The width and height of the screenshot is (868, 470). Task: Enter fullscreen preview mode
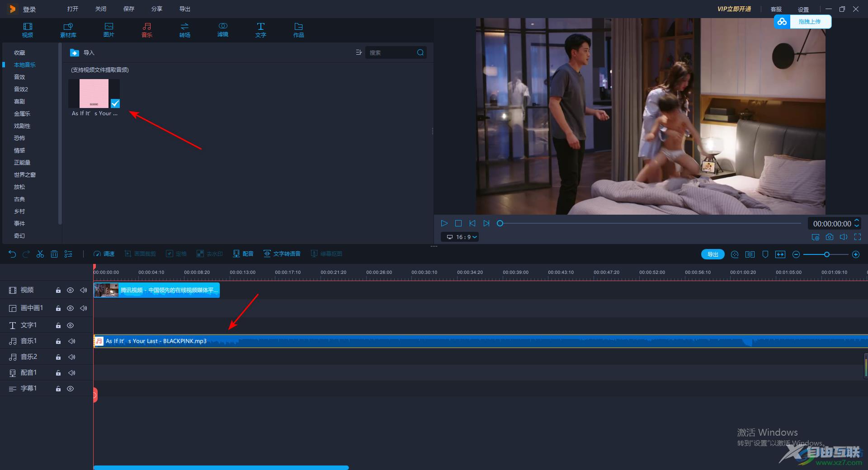858,237
